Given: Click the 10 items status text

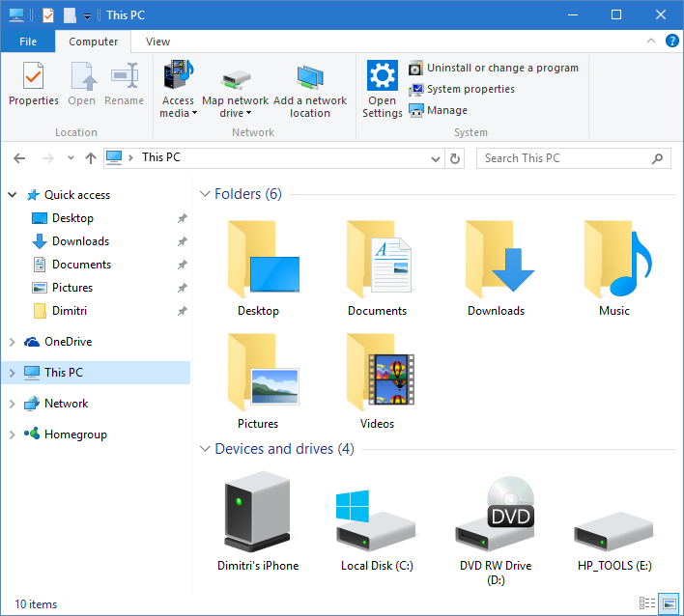Looking at the screenshot, I should [x=36, y=603].
